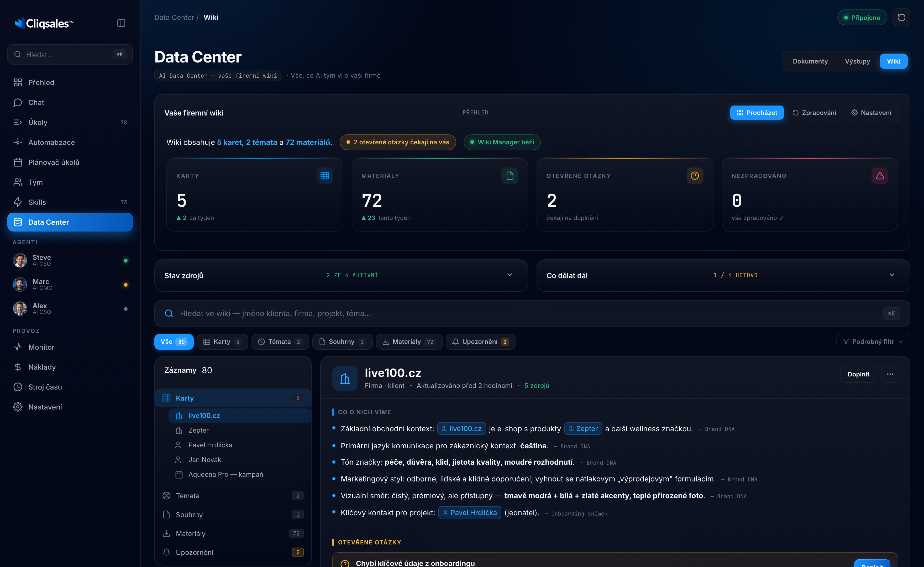Click the magnifier icon in wiki search
This screenshot has height=567, width=924.
[169, 313]
